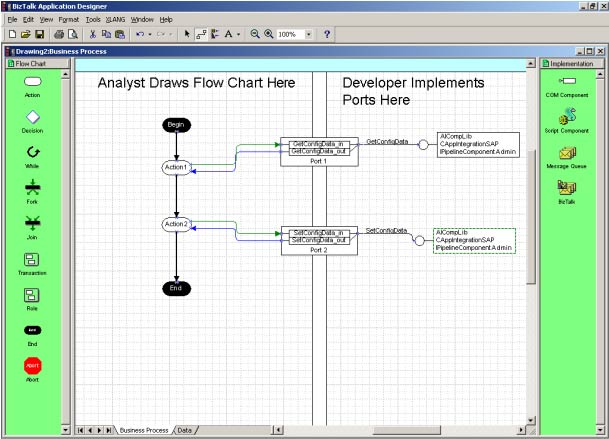Select the Script Component implementation shape
Viewport: 609px width, 439px height.
coord(566,118)
